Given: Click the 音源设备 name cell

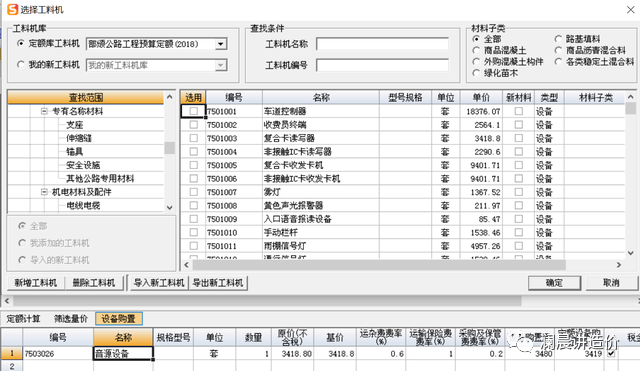Looking at the screenshot, I should tap(123, 353).
